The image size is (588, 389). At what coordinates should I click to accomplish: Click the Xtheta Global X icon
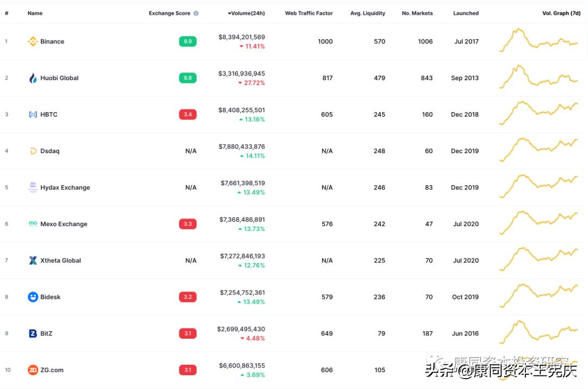[x=33, y=260]
